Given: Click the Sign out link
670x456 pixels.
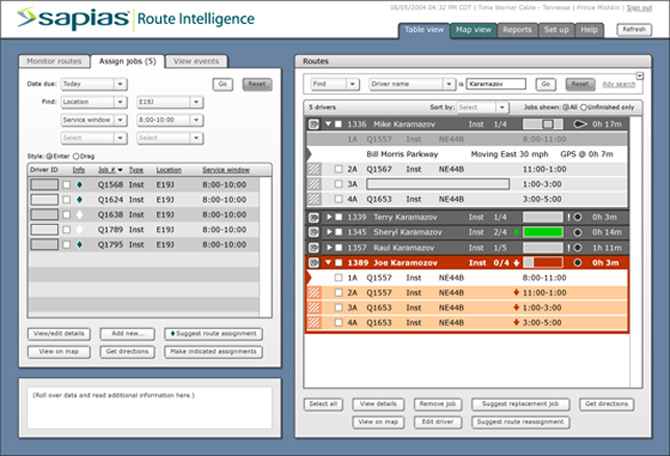Looking at the screenshot, I should click(x=639, y=8).
